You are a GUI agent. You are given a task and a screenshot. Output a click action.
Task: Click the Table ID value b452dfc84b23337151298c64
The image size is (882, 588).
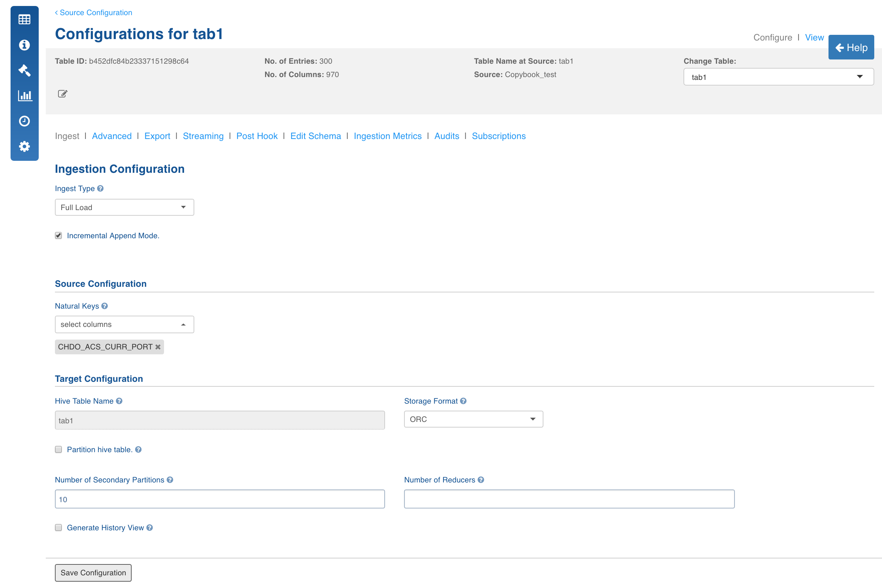point(139,61)
